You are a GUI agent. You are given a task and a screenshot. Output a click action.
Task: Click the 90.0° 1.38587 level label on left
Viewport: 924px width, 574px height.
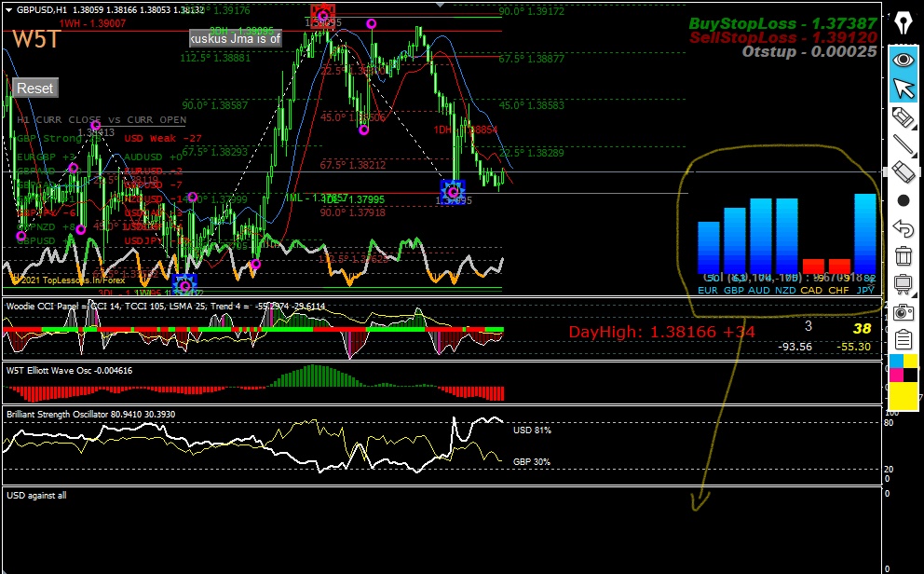215,105
